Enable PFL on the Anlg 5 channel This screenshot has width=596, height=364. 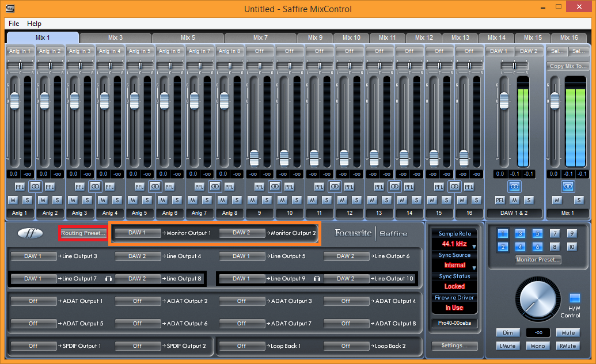point(139,187)
